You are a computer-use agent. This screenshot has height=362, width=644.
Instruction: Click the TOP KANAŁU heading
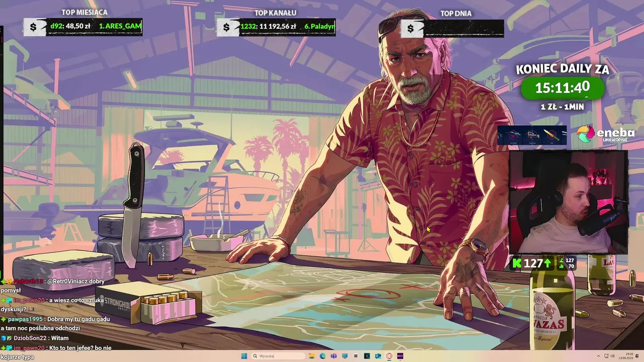pos(275,13)
